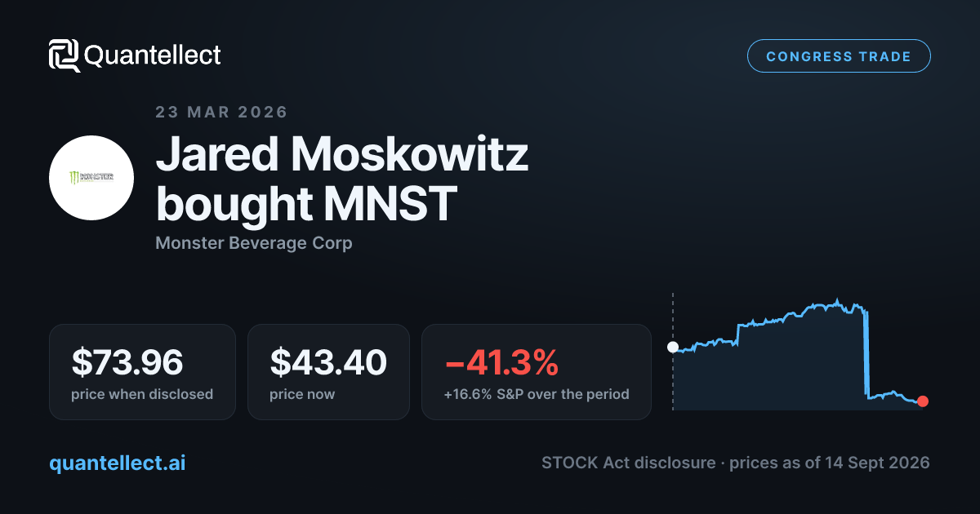Open the quantellect.ai link
Image resolution: width=980 pixels, height=514 pixels.
click(x=118, y=463)
